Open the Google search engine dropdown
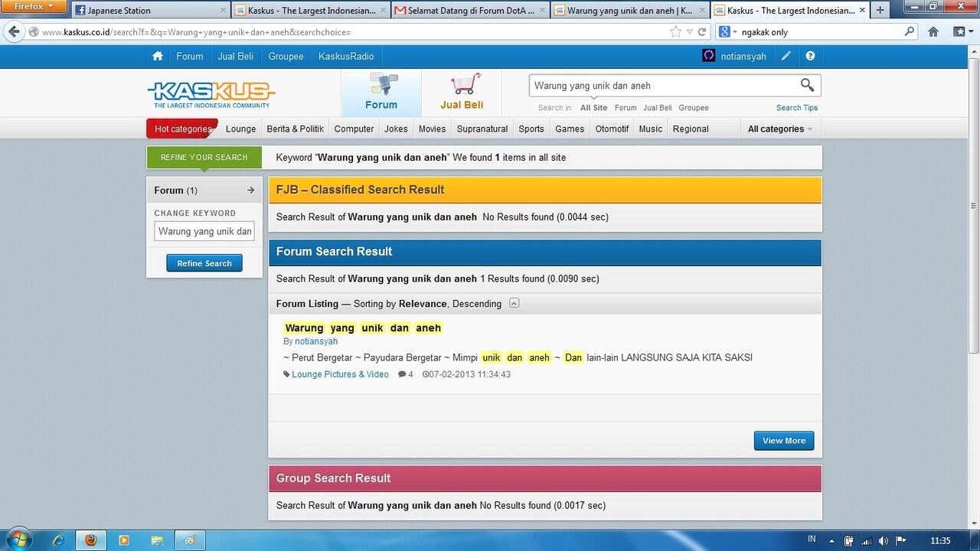 727,32
